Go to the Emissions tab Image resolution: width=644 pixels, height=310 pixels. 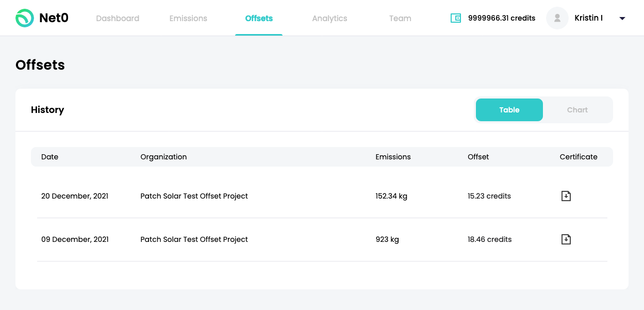(188, 18)
